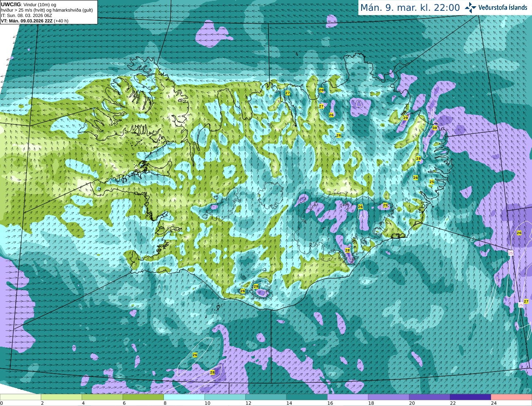This screenshot has width=532, height=406.
Task: Click the legend tick label 2
Action: [x=42, y=403]
